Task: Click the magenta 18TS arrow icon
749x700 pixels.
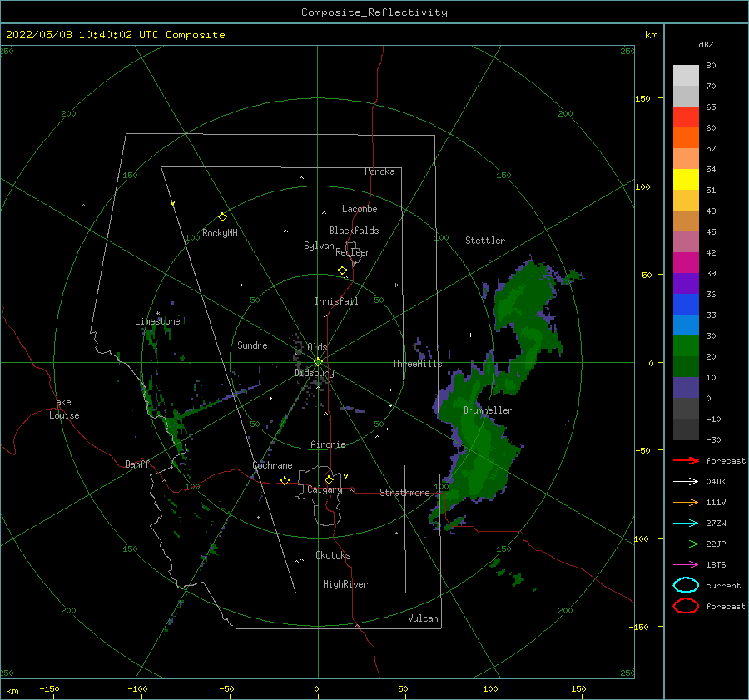Action: [x=686, y=565]
